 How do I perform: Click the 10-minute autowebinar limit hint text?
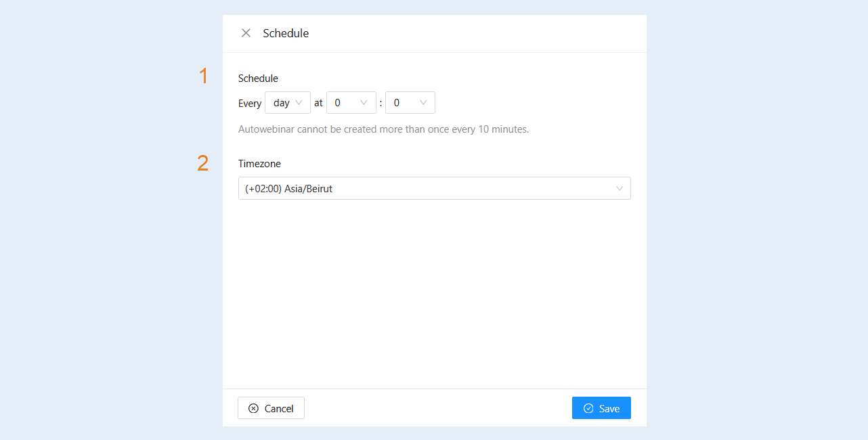tap(383, 129)
